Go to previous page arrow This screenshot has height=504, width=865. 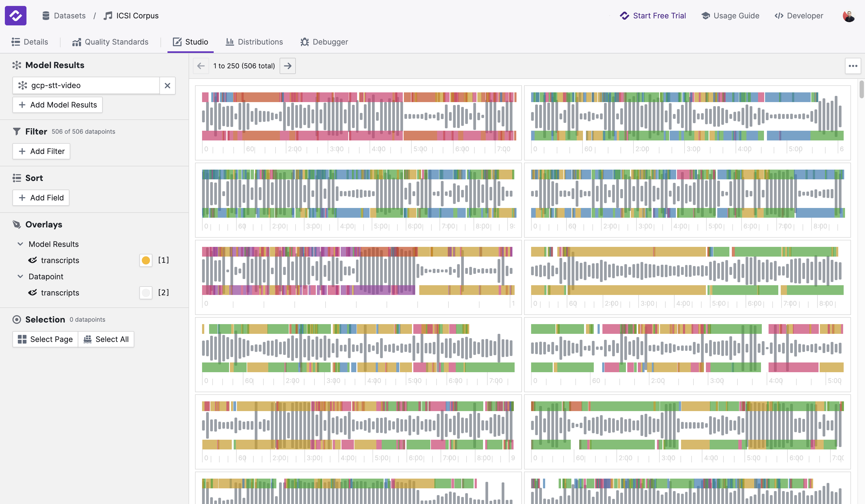[x=201, y=66]
